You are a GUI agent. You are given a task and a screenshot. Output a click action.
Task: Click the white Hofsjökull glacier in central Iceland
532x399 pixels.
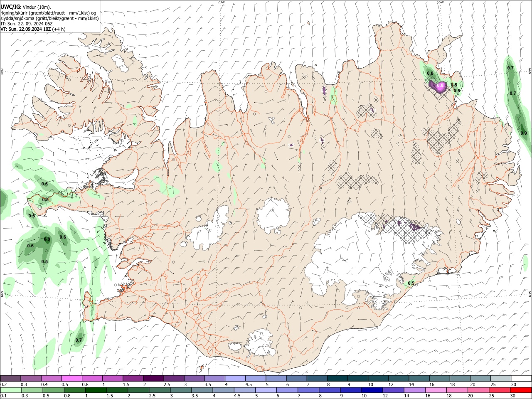pyautogui.click(x=273, y=215)
